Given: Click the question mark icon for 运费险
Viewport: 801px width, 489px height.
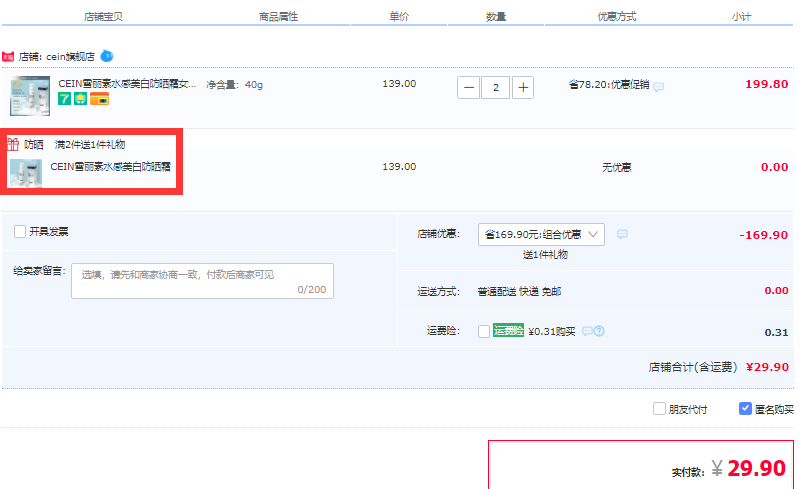Looking at the screenshot, I should coord(600,331).
